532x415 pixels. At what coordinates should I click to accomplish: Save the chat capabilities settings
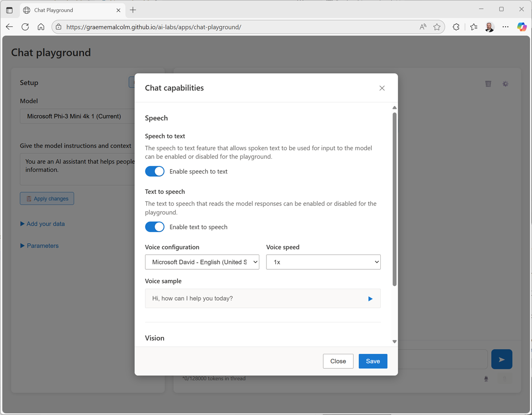372,361
